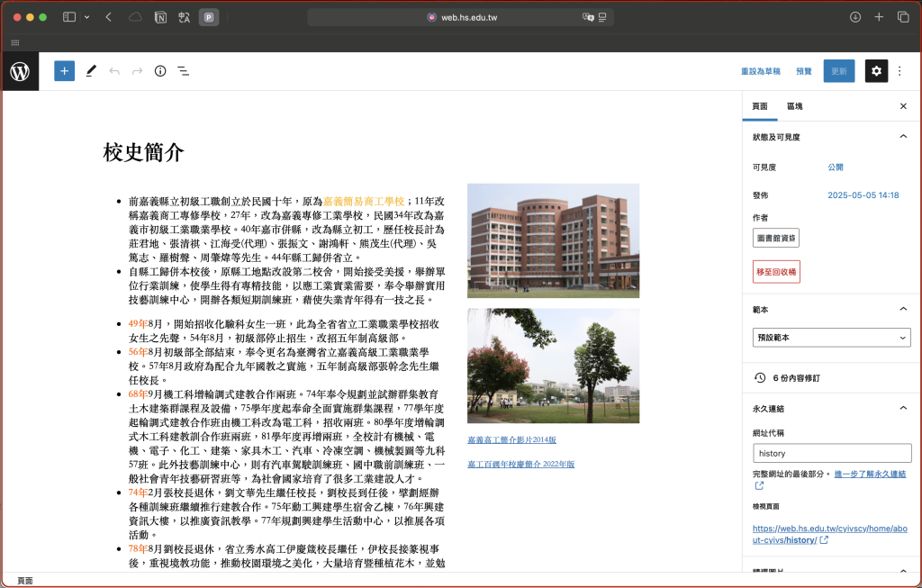Image resolution: width=922 pixels, height=588 pixels.
Task: Open the WordPress logo menu
Action: [21, 71]
